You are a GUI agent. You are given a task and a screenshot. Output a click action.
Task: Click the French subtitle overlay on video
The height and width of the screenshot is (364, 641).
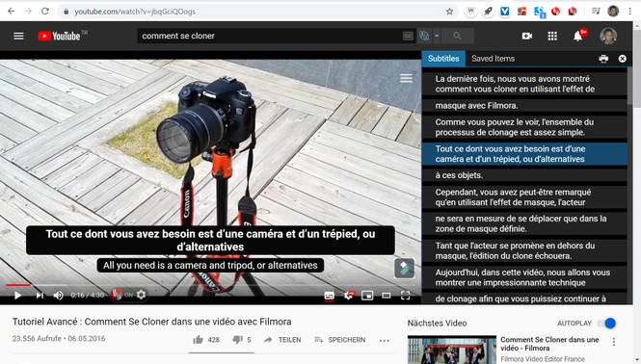click(x=210, y=240)
